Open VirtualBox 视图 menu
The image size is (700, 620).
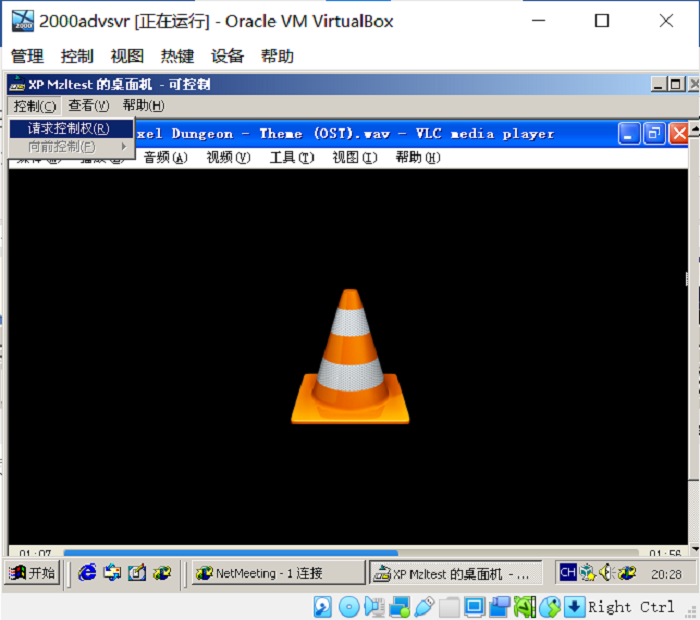point(127,56)
